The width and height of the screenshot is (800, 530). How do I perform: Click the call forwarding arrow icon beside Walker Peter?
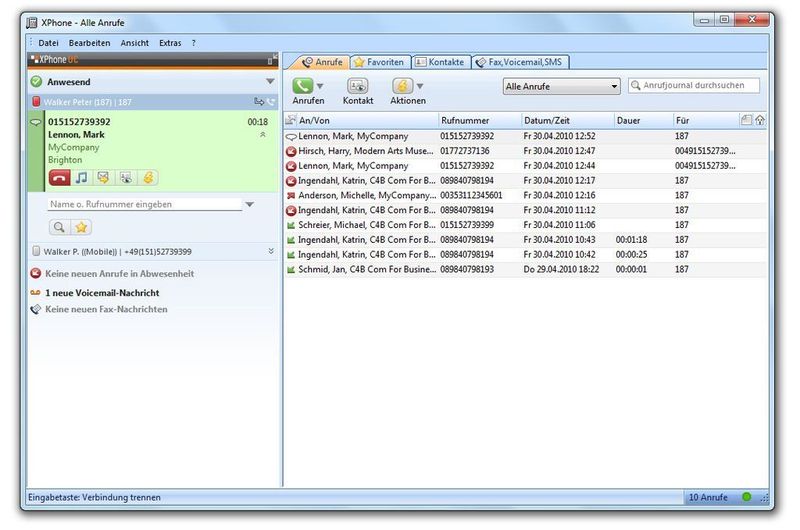259,102
